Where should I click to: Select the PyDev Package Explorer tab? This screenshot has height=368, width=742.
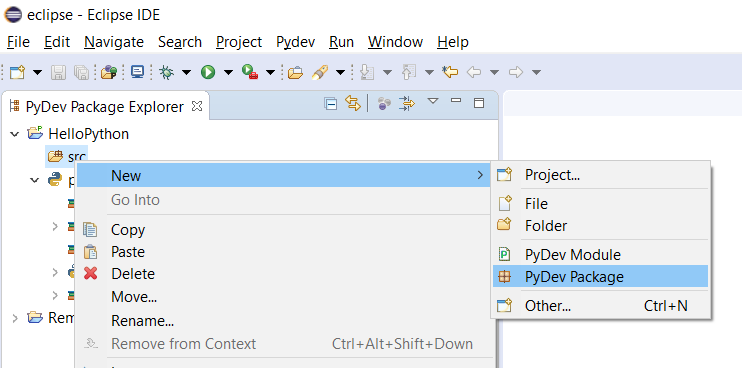point(104,107)
